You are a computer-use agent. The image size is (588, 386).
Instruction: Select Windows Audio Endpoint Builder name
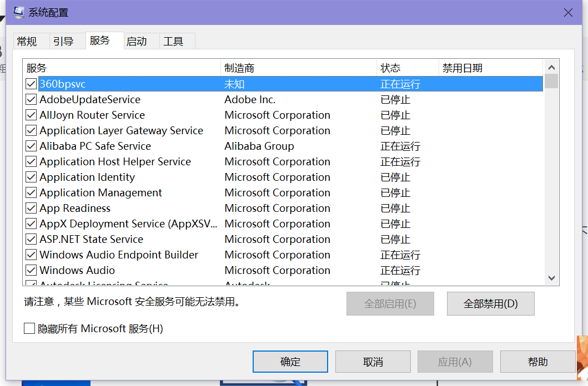point(119,255)
